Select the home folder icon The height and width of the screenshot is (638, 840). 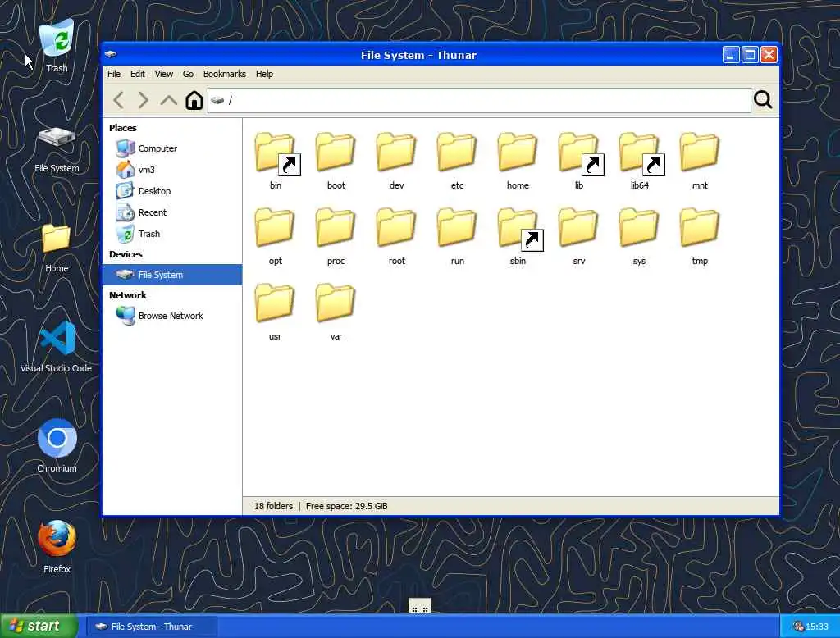pyautogui.click(x=518, y=153)
